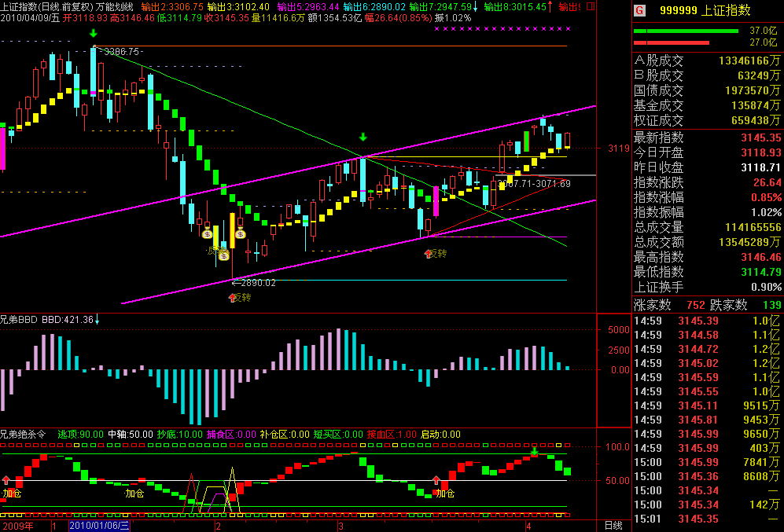The width and height of the screenshot is (784, 532).
Task: Click the lowest money bag icon beside the yellow candle
Action: [223, 255]
